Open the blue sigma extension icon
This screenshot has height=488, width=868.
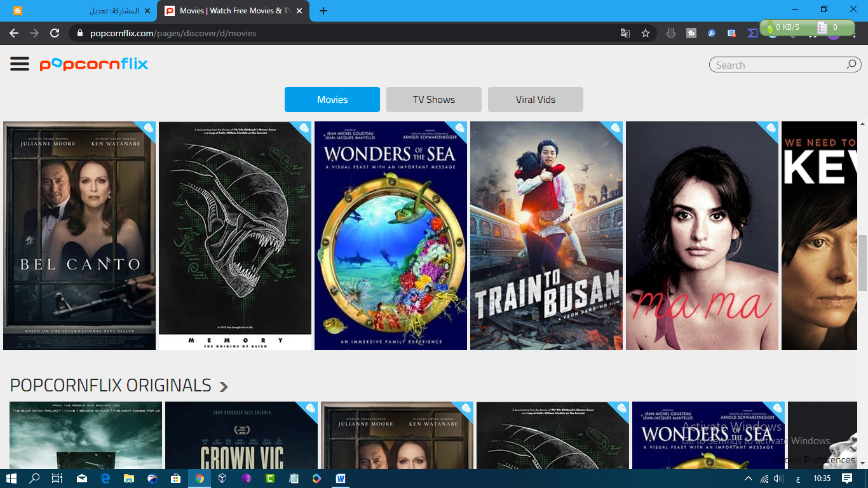click(752, 33)
